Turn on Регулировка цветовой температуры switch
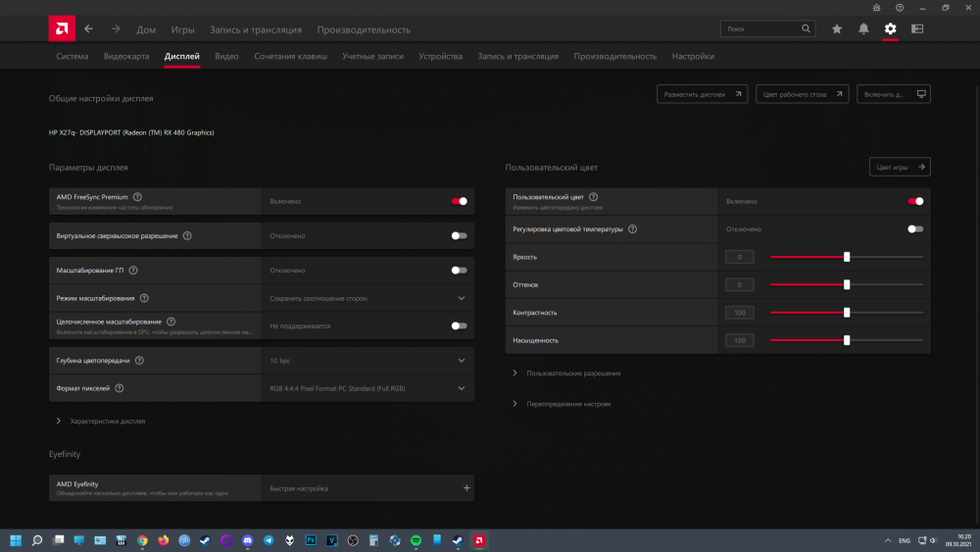Screen dimensions: 980x552 915,228
